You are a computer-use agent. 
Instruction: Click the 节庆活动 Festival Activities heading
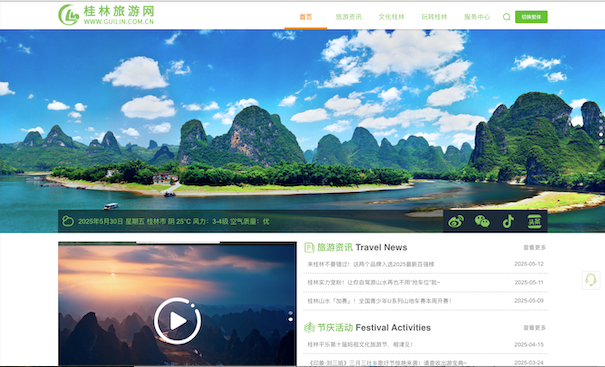pyautogui.click(x=374, y=328)
